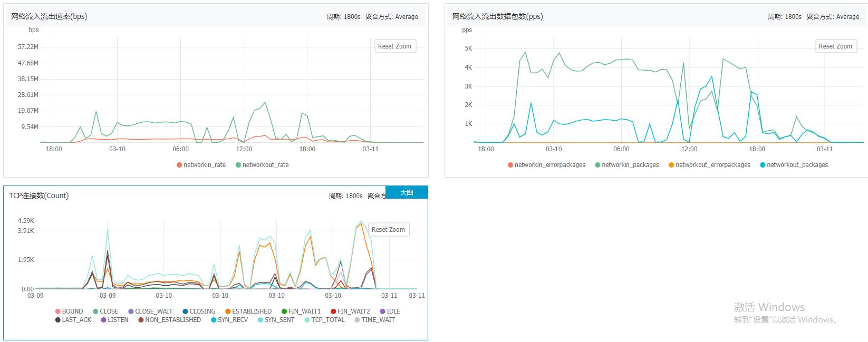Toggle networkout_errorpackages legend entry

[x=709, y=165]
